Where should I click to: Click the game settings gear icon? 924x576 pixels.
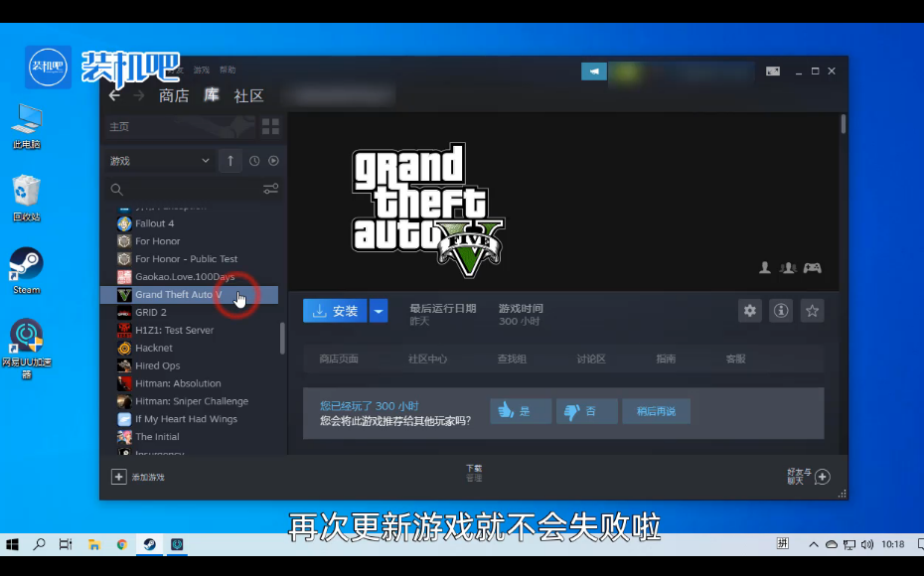[750, 311]
